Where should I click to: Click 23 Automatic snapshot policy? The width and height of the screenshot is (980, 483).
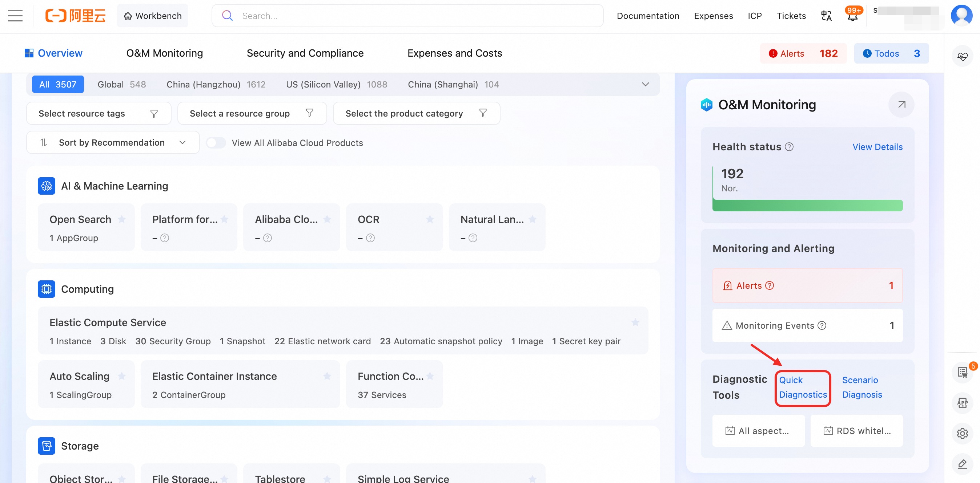tap(441, 341)
